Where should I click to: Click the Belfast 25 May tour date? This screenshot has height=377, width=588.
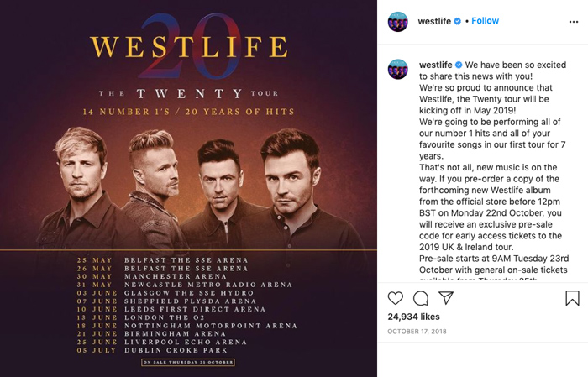162,260
